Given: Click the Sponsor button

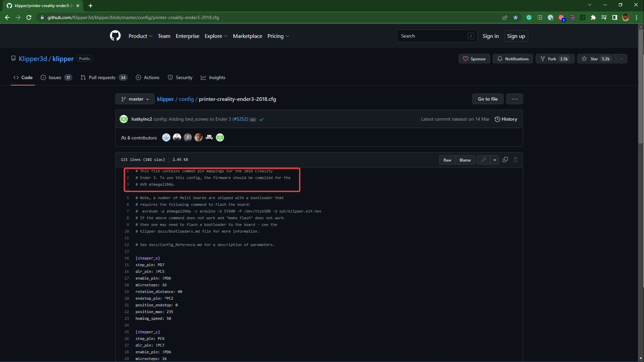Looking at the screenshot, I should tap(474, 59).
